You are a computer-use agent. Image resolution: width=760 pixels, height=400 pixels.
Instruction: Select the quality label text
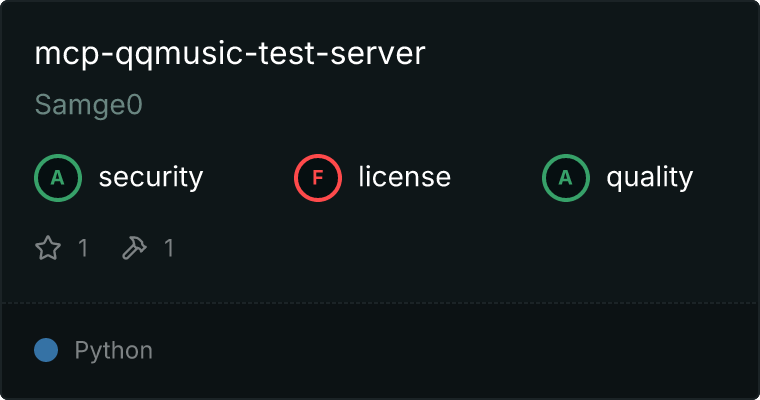point(649,178)
